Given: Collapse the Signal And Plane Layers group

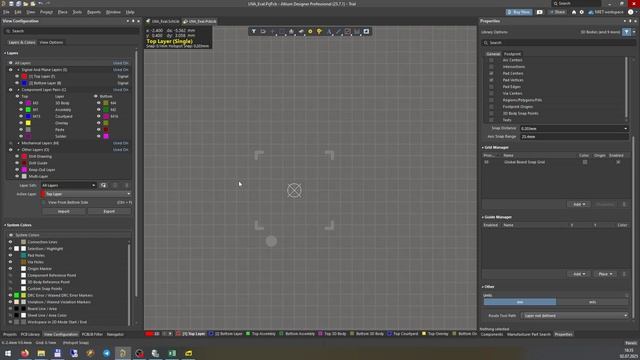Looking at the screenshot, I should [18, 70].
